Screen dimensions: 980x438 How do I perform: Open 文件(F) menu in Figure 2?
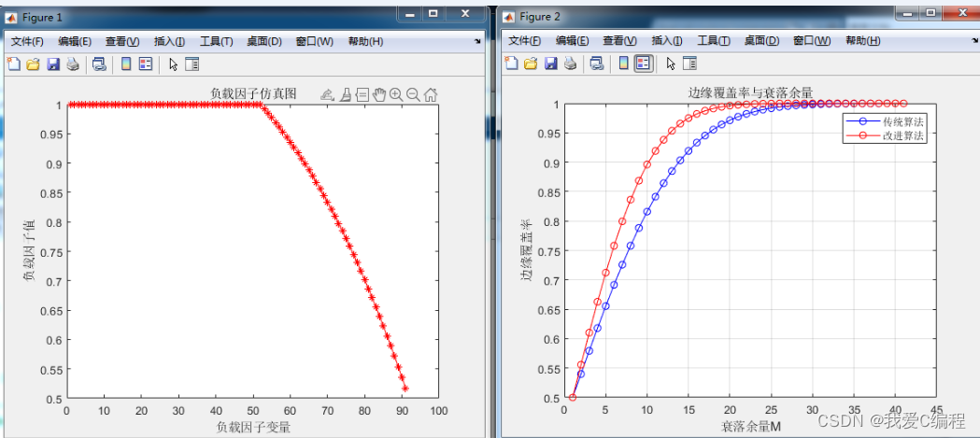click(525, 40)
